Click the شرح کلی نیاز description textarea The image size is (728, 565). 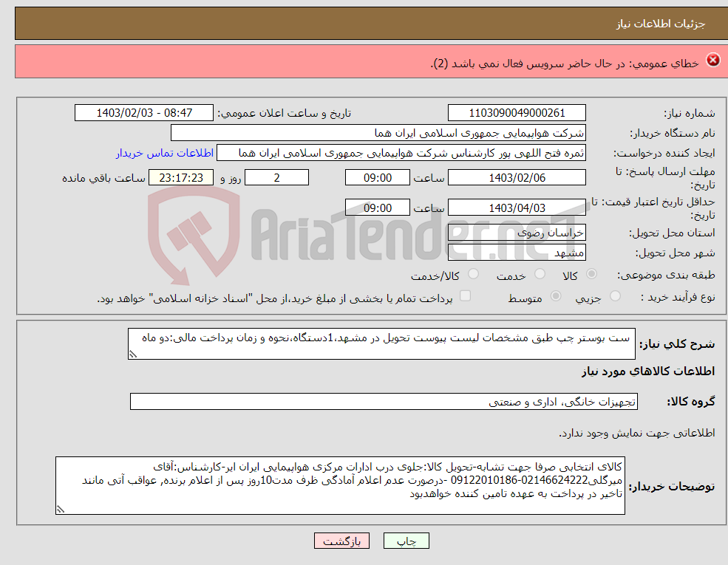381,343
